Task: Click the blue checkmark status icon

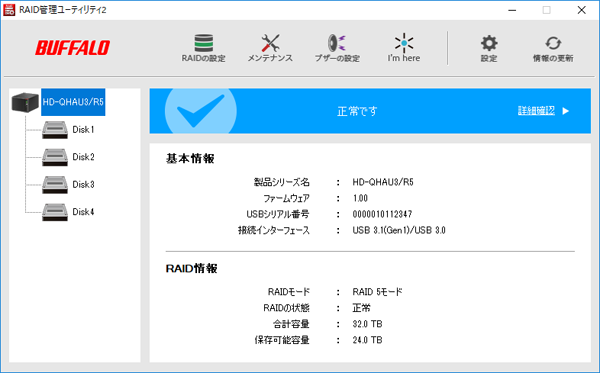Action: click(x=201, y=111)
